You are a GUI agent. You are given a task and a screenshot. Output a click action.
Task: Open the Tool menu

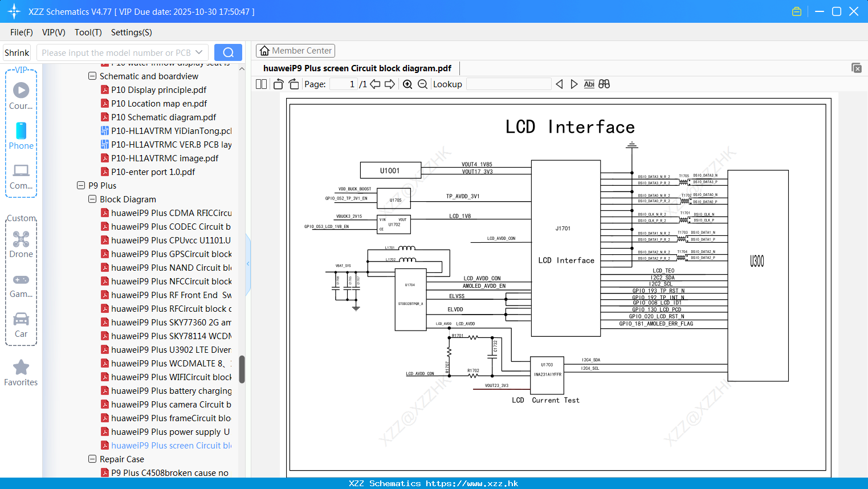(88, 32)
